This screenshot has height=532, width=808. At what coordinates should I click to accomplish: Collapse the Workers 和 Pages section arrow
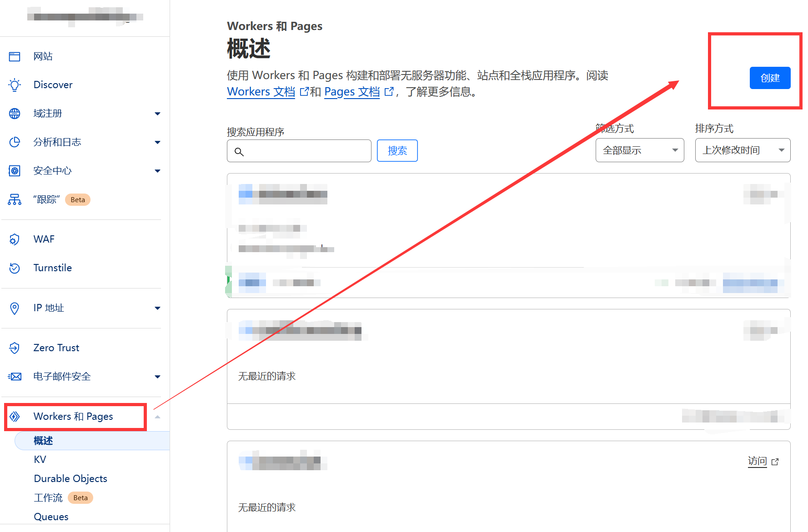tap(157, 417)
